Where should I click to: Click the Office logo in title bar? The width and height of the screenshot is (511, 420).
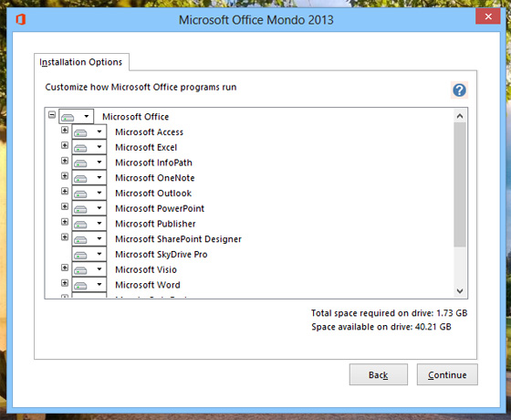pos(20,20)
